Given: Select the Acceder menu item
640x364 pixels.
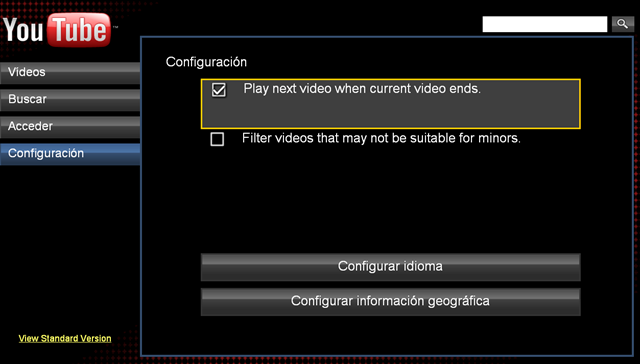Looking at the screenshot, I should coord(70,127).
